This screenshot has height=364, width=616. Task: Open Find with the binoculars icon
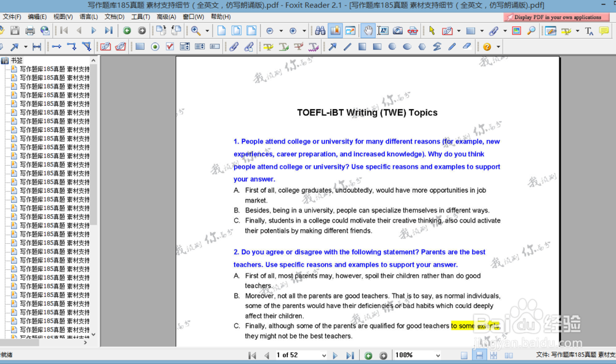[x=320, y=31]
